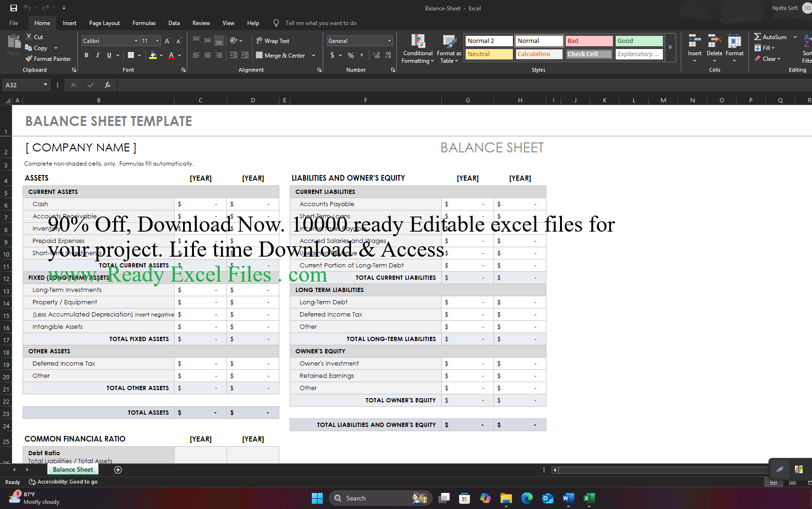Switch to the Data tab
812x509 pixels.
(174, 23)
